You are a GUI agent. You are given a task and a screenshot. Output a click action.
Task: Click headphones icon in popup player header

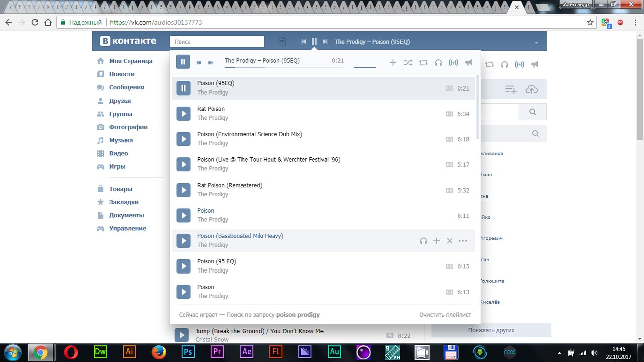438,62
